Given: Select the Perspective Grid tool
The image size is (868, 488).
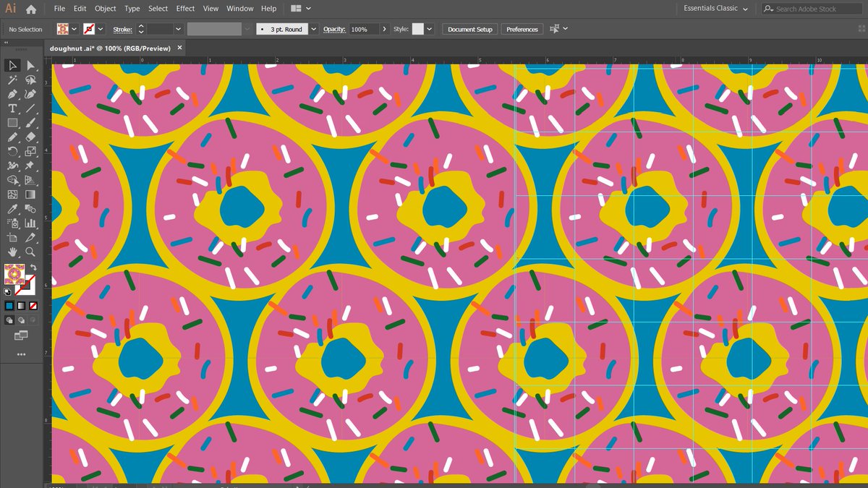Looking at the screenshot, I should point(30,180).
